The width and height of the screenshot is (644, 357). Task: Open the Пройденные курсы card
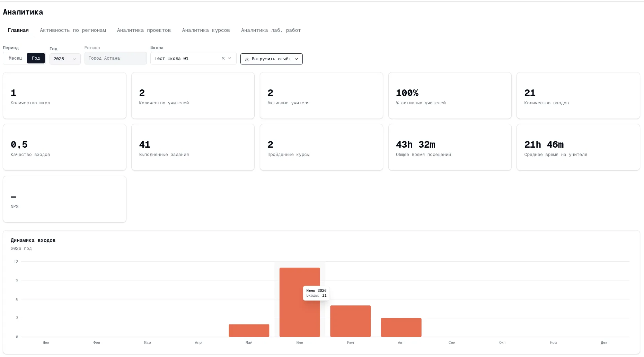coord(321,147)
